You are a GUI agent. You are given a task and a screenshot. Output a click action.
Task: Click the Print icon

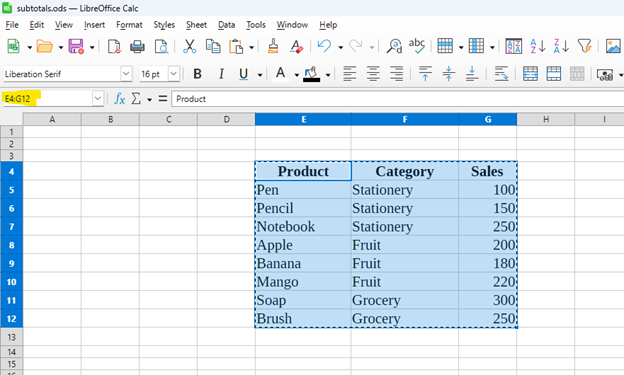coord(137,47)
